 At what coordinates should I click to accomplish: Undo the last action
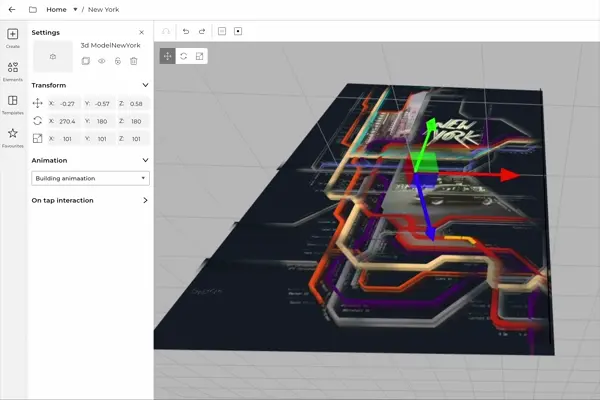[x=186, y=31]
